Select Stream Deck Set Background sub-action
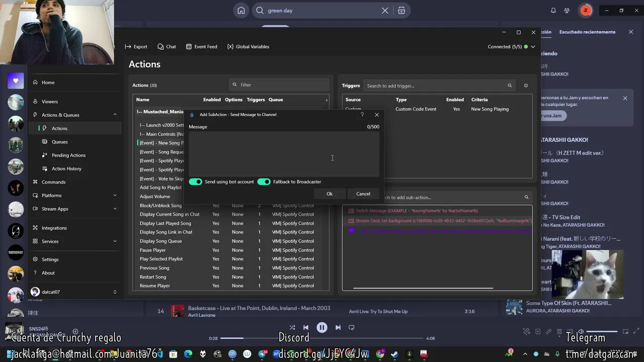 (x=437, y=221)
